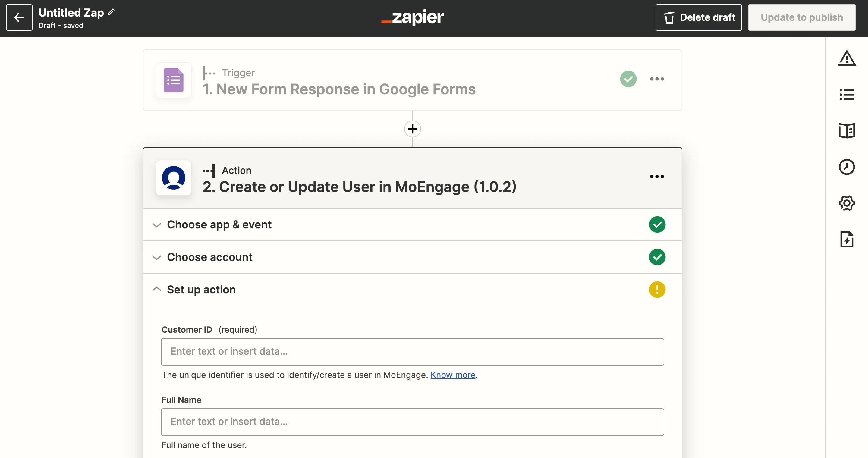Click the Update to publish button
This screenshot has width=868, height=458.
pos(802,17)
